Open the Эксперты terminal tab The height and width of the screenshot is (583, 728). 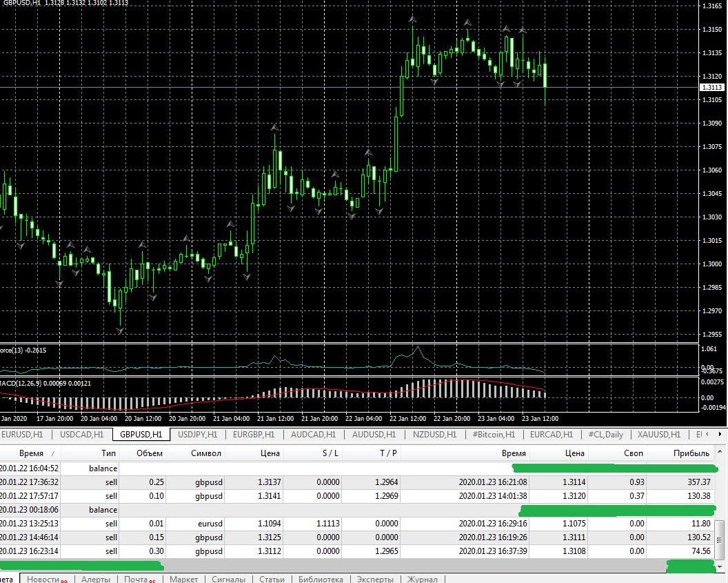pyautogui.click(x=375, y=579)
